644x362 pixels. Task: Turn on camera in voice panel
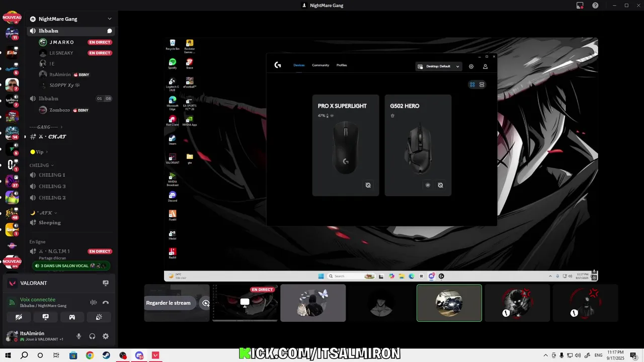click(19, 317)
